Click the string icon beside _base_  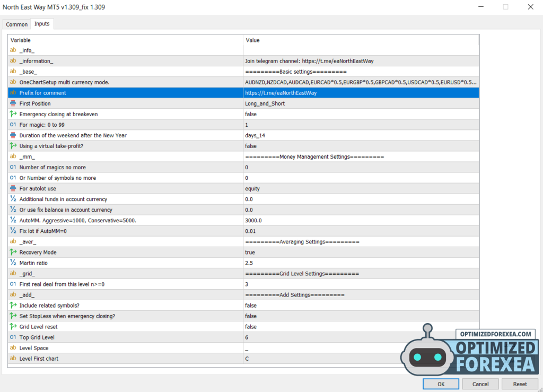point(13,71)
